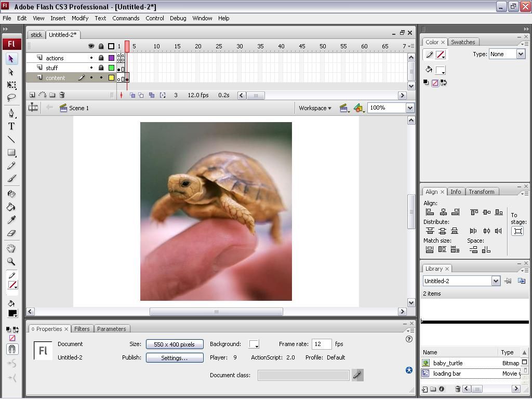Image resolution: width=532 pixels, height=399 pixels.
Task: Select the Text tool
Action: point(11,126)
